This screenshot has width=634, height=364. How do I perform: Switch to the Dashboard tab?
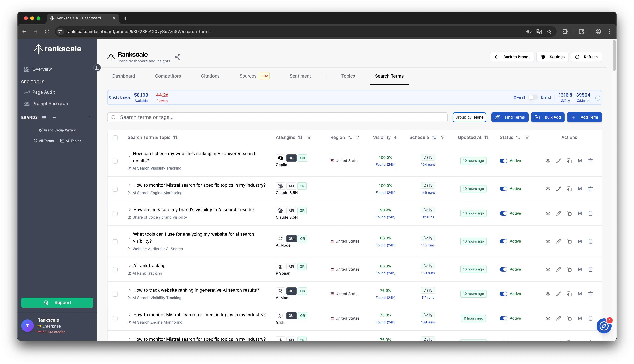click(x=124, y=76)
